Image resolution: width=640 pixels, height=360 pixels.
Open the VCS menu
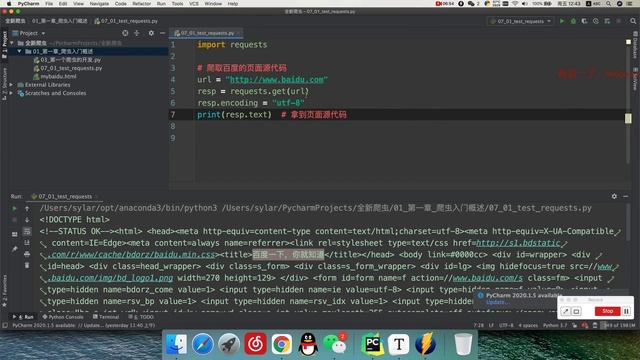[194, 4]
